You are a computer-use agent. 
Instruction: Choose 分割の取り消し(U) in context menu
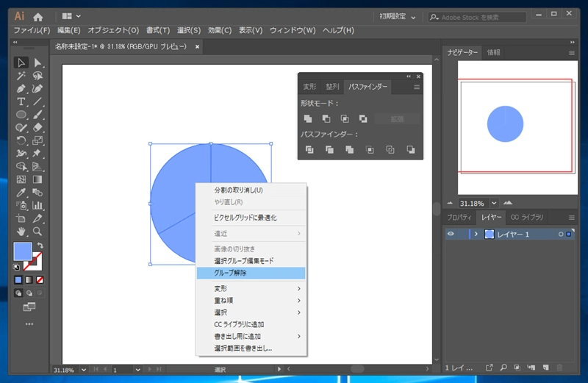click(251, 190)
